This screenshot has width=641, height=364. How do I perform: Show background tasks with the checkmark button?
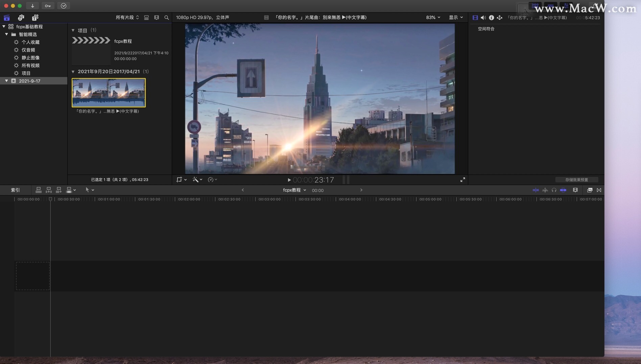(x=64, y=6)
